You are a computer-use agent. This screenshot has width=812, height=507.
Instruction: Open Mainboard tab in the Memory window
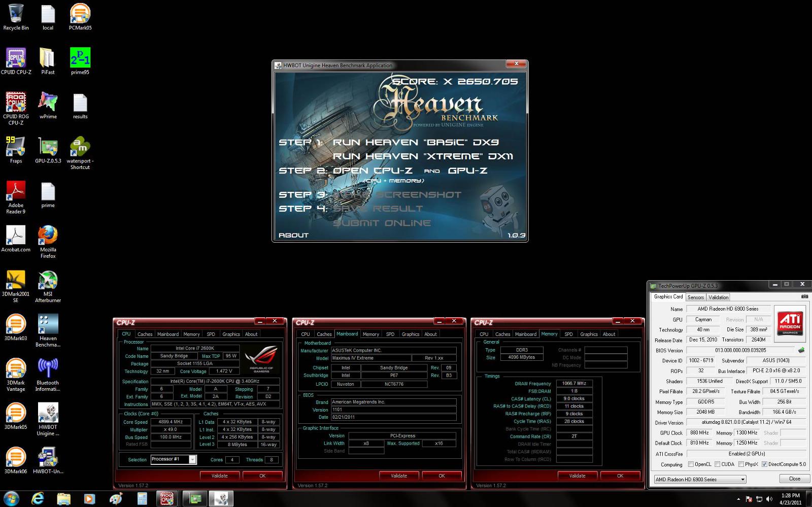526,334
